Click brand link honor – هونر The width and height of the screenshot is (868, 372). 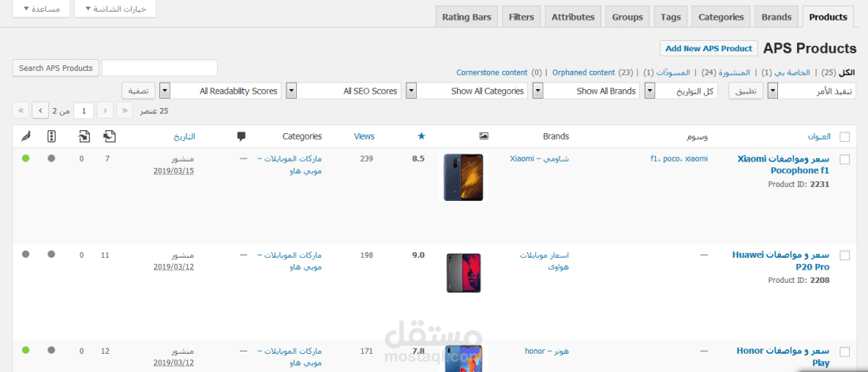click(x=546, y=351)
